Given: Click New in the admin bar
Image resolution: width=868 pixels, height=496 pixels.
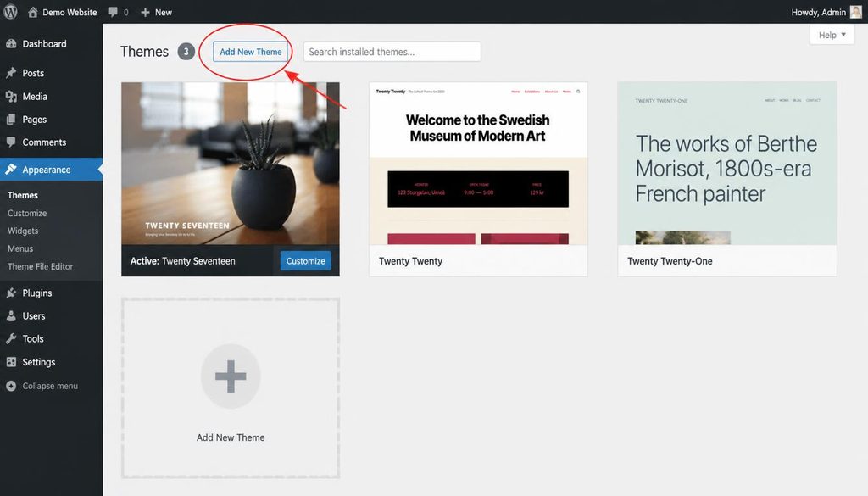Looking at the screenshot, I should 164,12.
